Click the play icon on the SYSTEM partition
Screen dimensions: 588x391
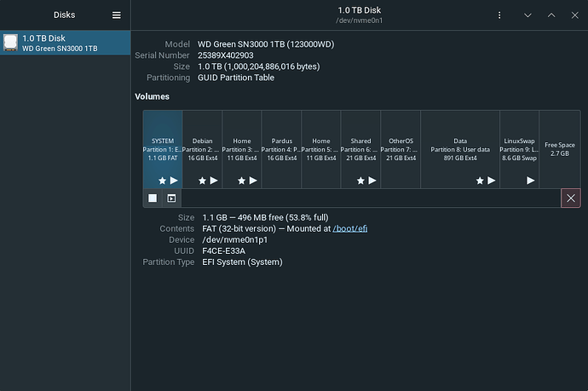point(174,181)
